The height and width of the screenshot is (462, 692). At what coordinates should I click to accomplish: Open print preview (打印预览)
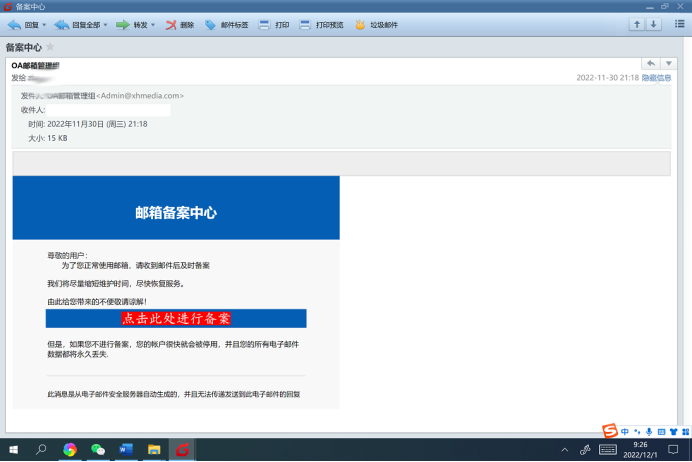pyautogui.click(x=322, y=24)
